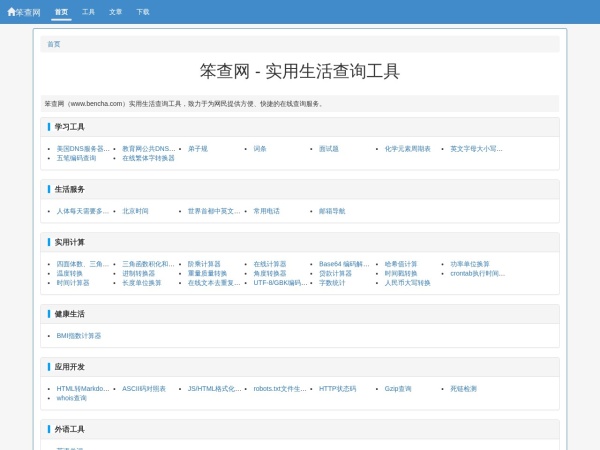Open the 功率单位换算 link

coord(470,264)
